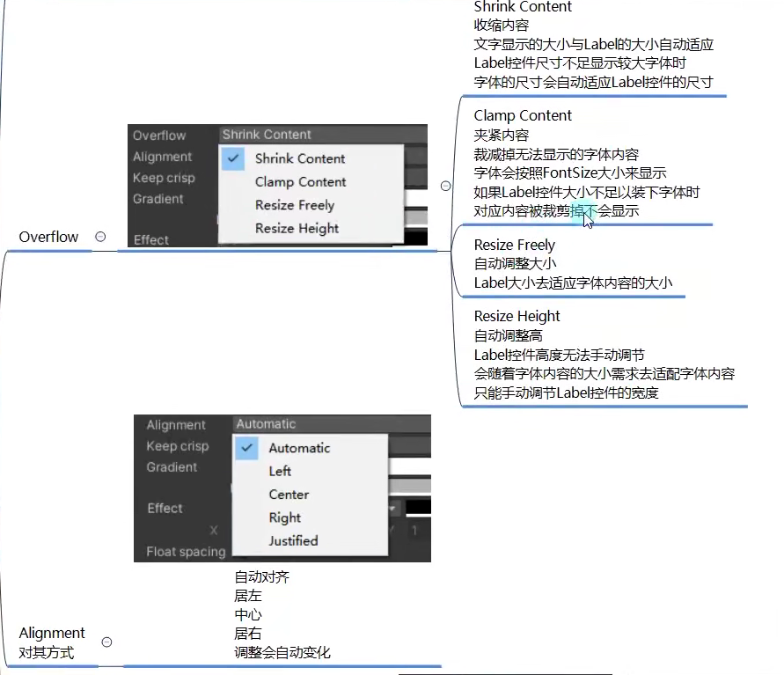Screen dimensions: 784x675
Task: Collapse the Alignment node circle toggle
Action: point(107,642)
